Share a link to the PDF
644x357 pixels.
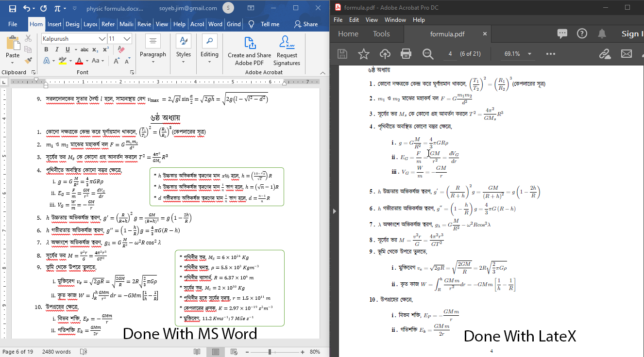click(x=605, y=54)
